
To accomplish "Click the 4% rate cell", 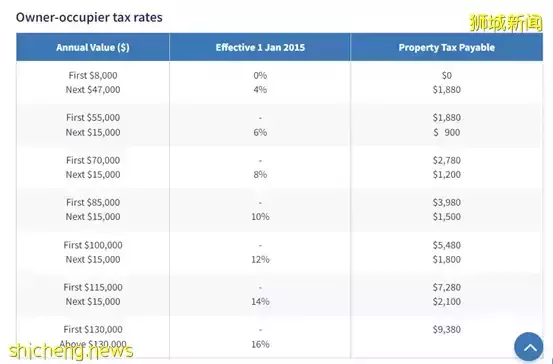I will pyautogui.click(x=260, y=90).
